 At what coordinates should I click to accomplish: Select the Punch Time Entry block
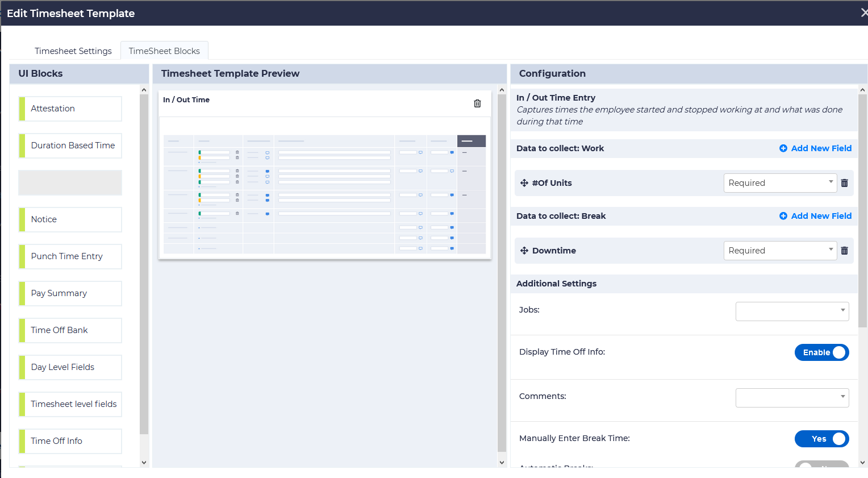tap(70, 256)
